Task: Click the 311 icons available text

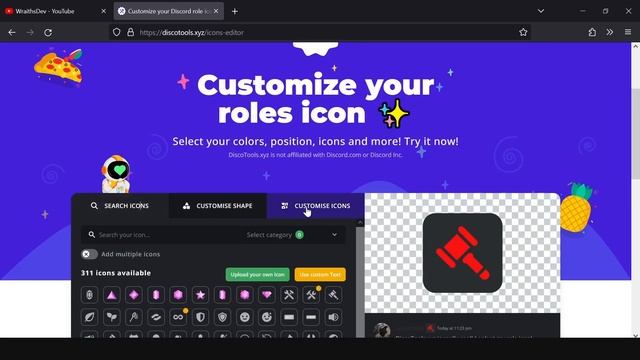Action: [116, 273]
